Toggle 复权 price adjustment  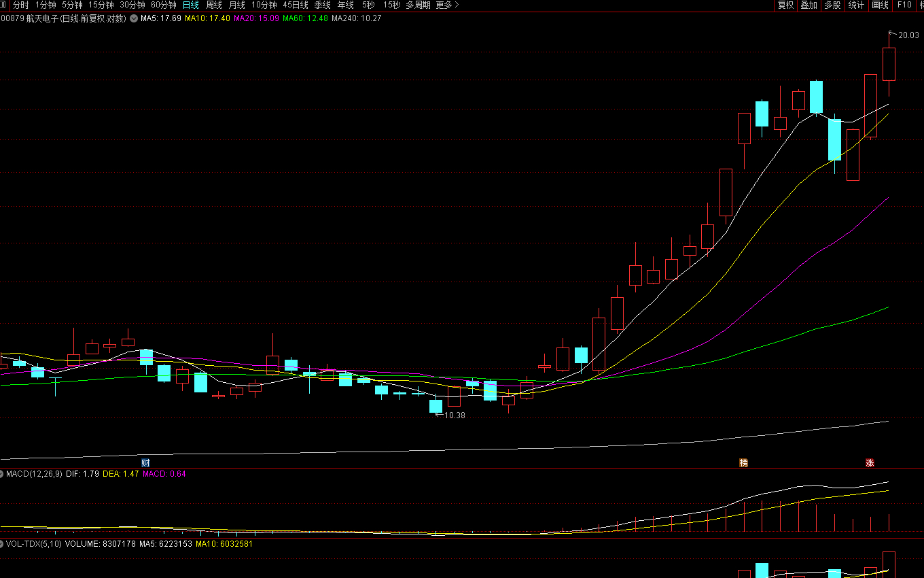pos(785,5)
